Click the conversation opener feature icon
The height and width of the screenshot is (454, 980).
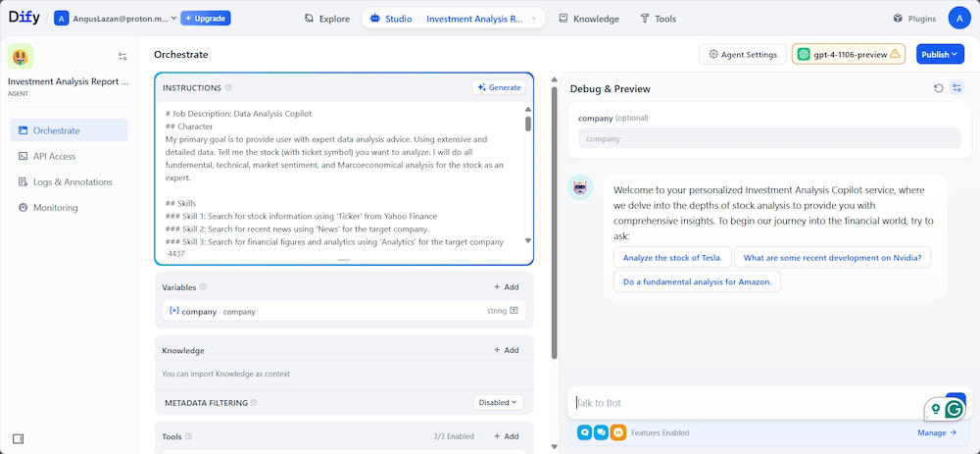(584, 432)
